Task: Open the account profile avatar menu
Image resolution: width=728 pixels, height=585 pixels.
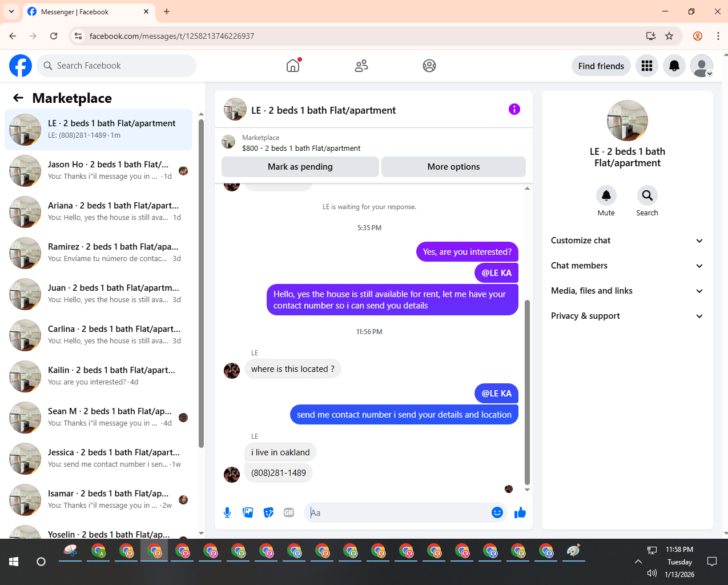Action: pos(702,66)
